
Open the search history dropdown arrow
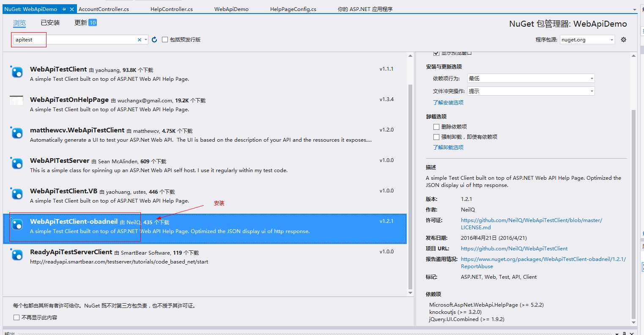pos(146,40)
